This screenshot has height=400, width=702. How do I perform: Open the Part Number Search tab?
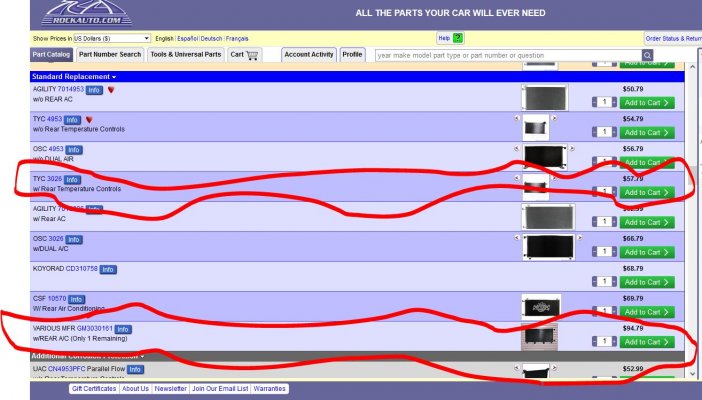tap(110, 55)
